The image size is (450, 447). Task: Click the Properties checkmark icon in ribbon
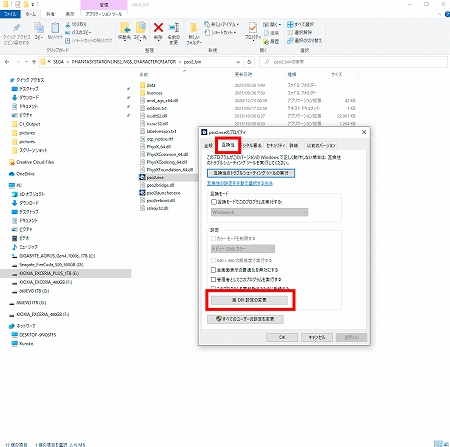[253, 28]
